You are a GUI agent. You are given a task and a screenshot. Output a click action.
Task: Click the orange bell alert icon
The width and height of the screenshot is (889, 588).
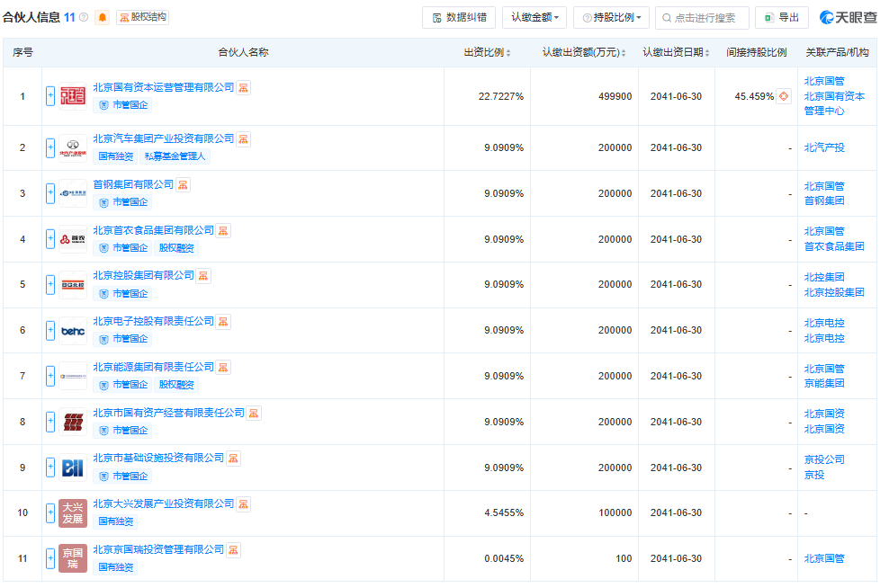point(102,18)
